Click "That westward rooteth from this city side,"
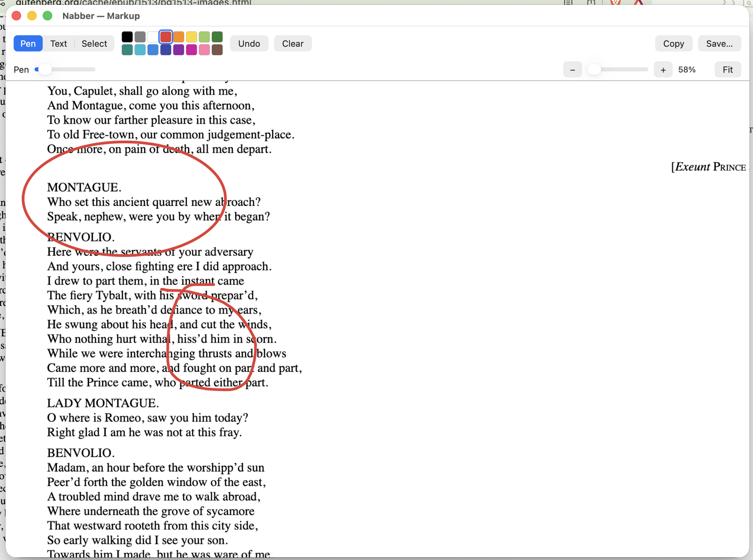 [153, 525]
